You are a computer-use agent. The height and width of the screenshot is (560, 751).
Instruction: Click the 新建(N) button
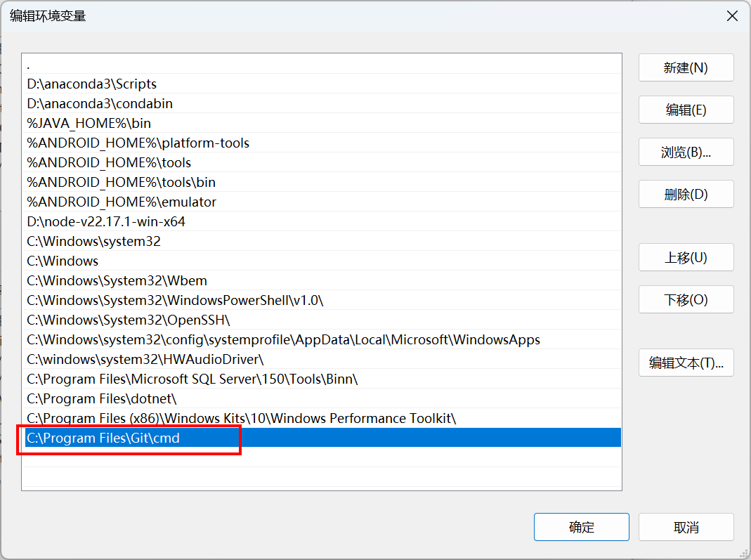coord(686,67)
